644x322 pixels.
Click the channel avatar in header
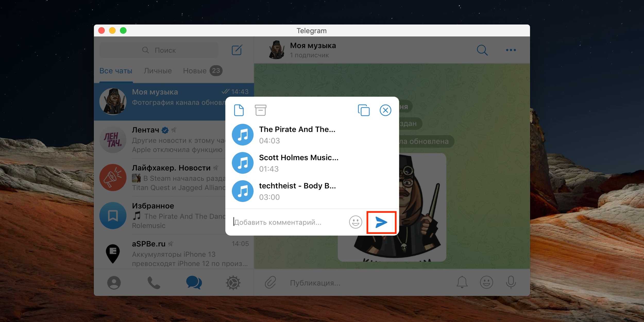pyautogui.click(x=277, y=50)
